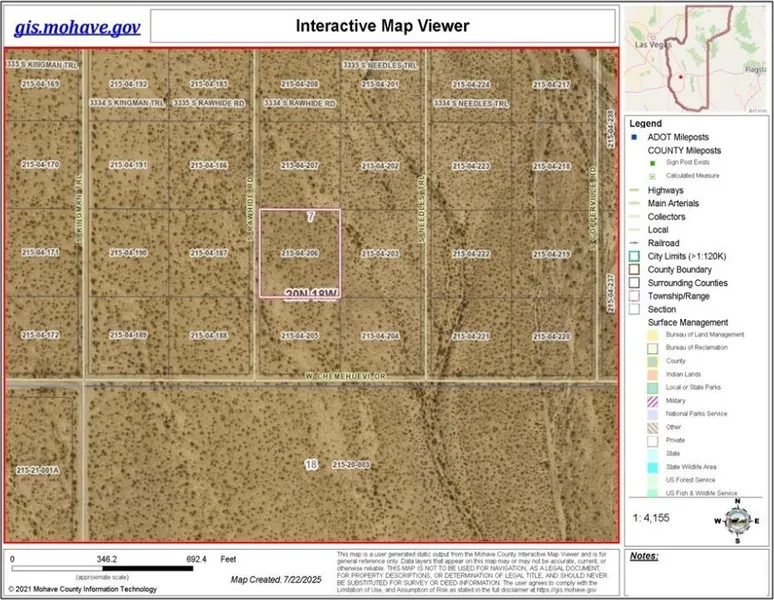Select highlighted parcel 215-04-206
774x600 pixels.
pos(299,254)
